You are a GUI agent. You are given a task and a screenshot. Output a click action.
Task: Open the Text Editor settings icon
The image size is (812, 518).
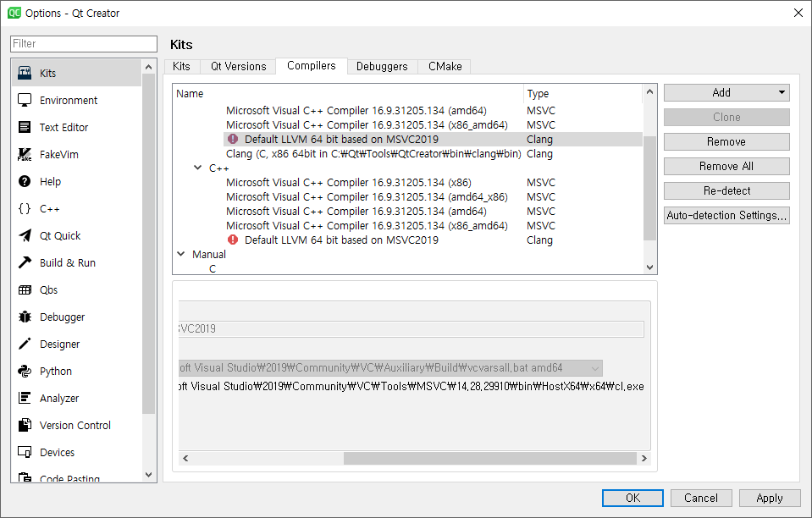(25, 128)
